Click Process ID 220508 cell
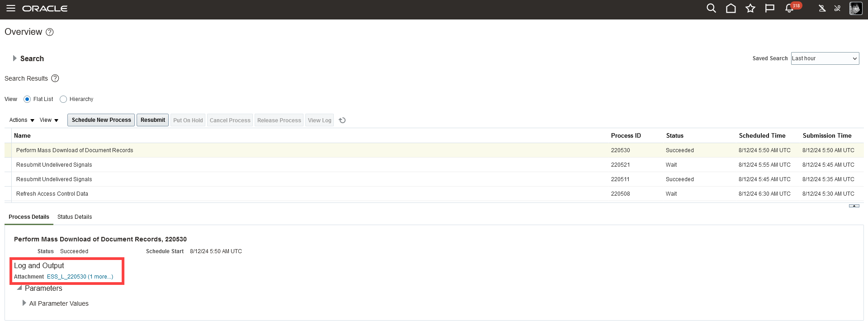 (620, 194)
